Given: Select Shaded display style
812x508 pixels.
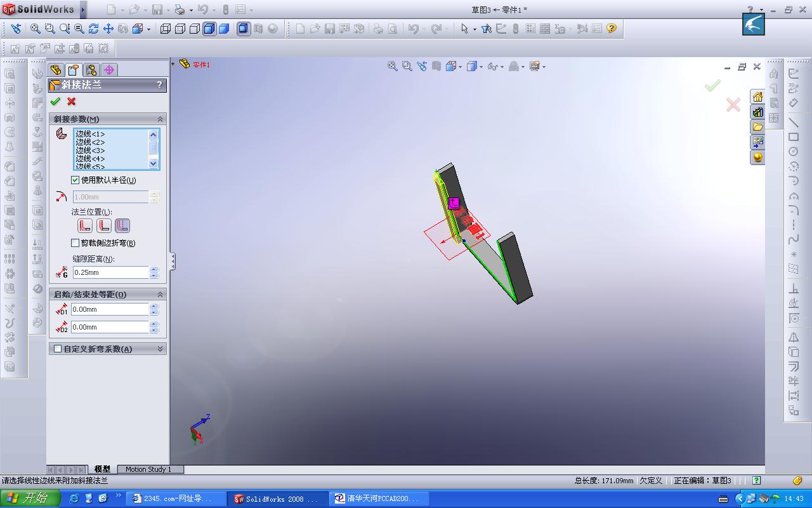Looking at the screenshot, I should (223, 29).
